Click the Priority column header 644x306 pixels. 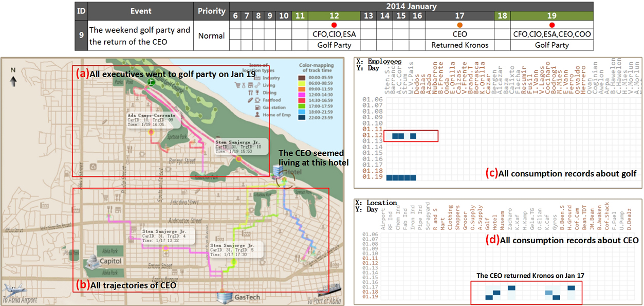click(211, 11)
